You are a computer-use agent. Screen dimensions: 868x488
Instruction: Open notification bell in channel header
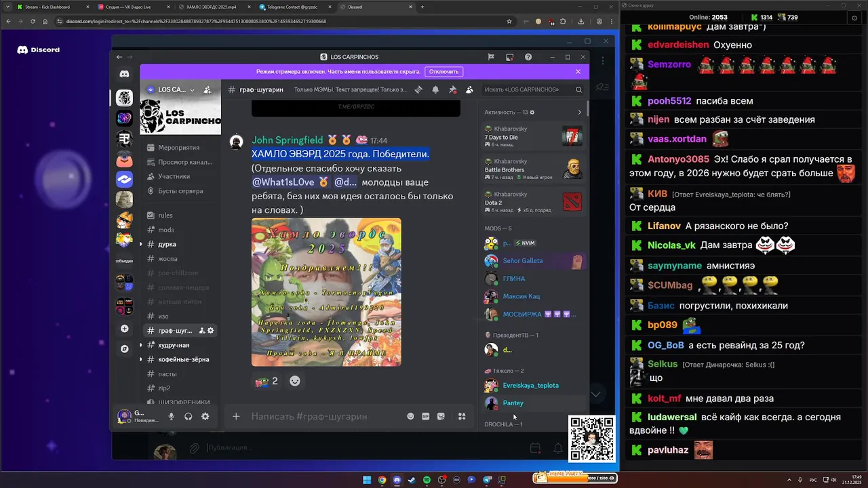pyautogui.click(x=435, y=89)
